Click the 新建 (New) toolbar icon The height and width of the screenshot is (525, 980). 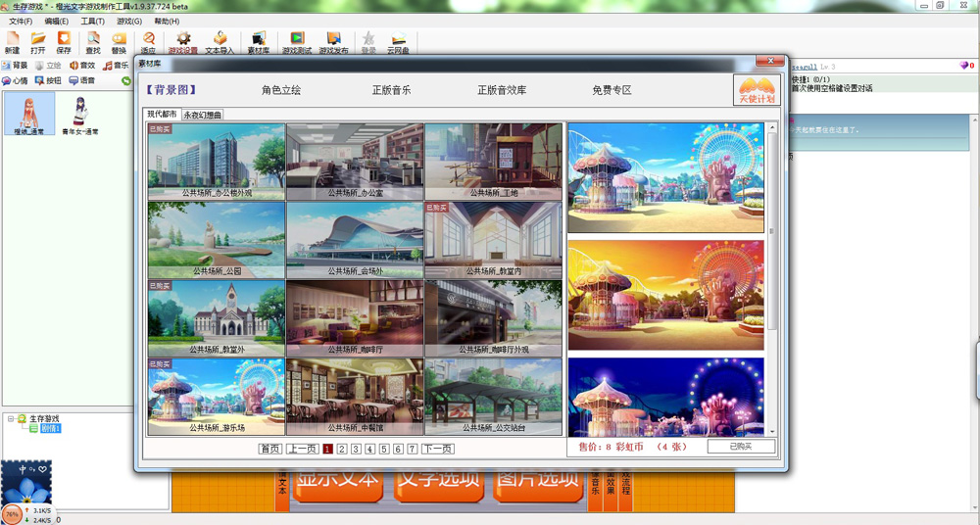click(x=12, y=42)
